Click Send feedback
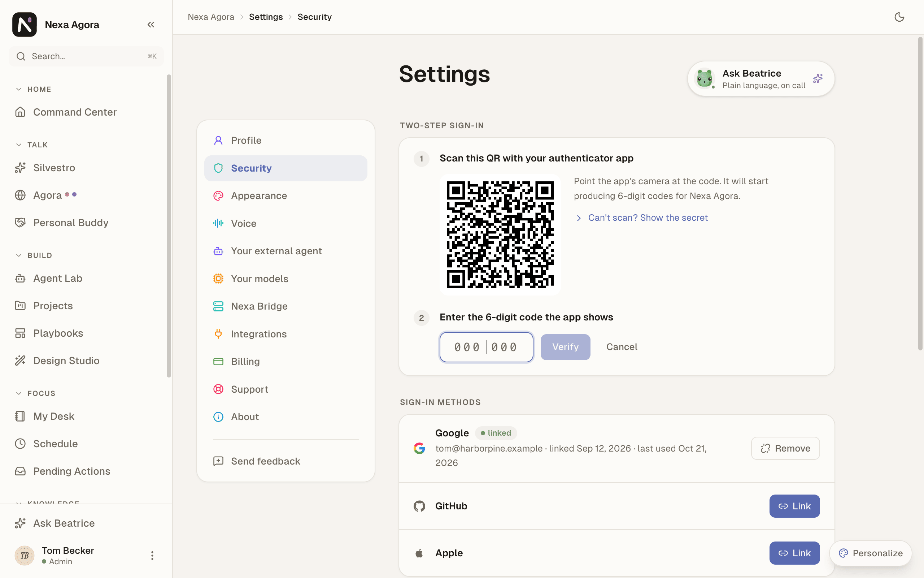924x578 pixels. [x=286, y=461]
